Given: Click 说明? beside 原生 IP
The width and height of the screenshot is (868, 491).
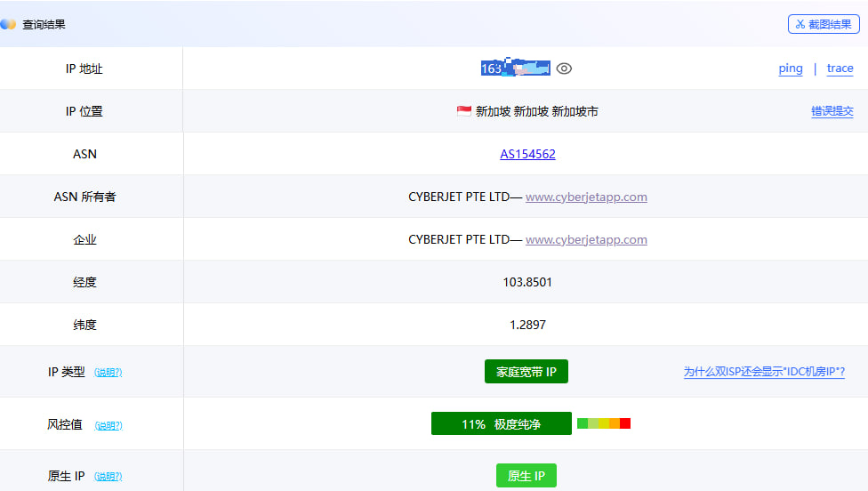Looking at the screenshot, I should pyautogui.click(x=108, y=477).
